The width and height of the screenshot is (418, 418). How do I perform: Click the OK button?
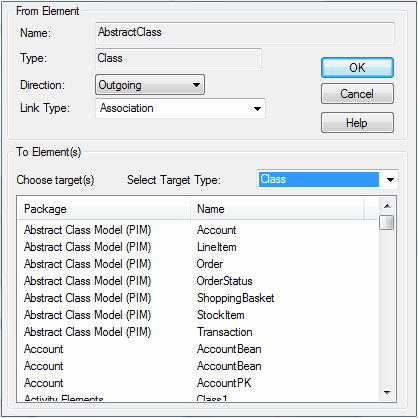click(357, 68)
